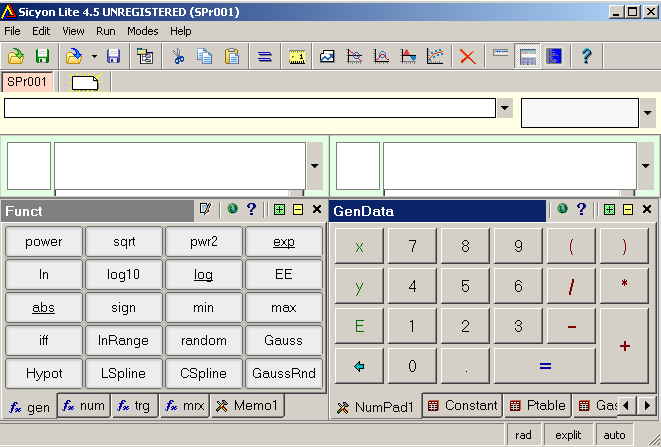Viewport: 661px width, 447px height.
Task: Click the globe icon in Funct panel
Action: coord(232,208)
